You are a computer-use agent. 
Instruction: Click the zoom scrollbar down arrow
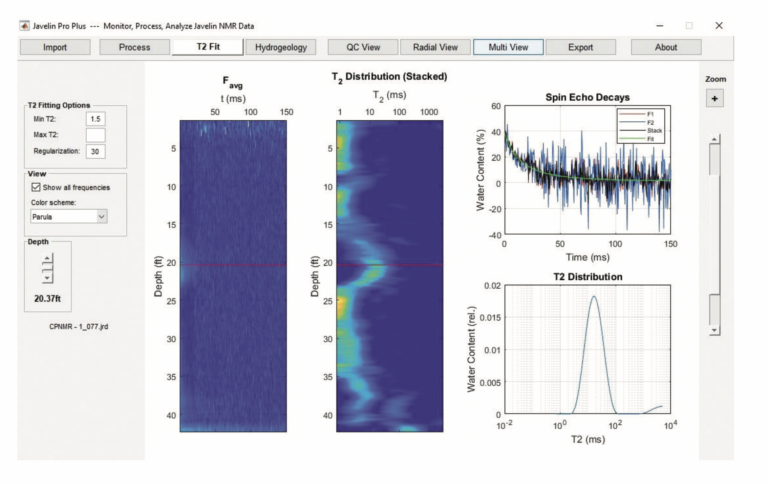713,329
